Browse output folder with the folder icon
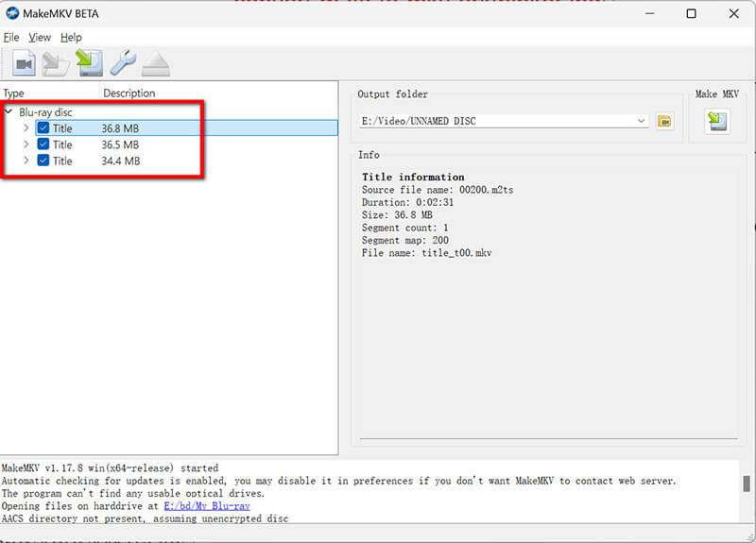The width and height of the screenshot is (756, 543). (665, 122)
